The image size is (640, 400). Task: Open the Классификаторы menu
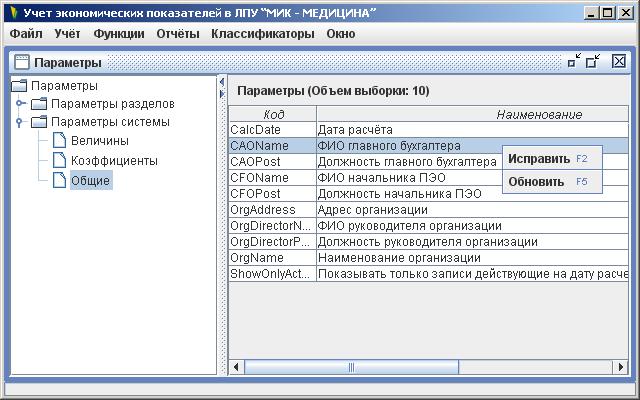pyautogui.click(x=263, y=34)
